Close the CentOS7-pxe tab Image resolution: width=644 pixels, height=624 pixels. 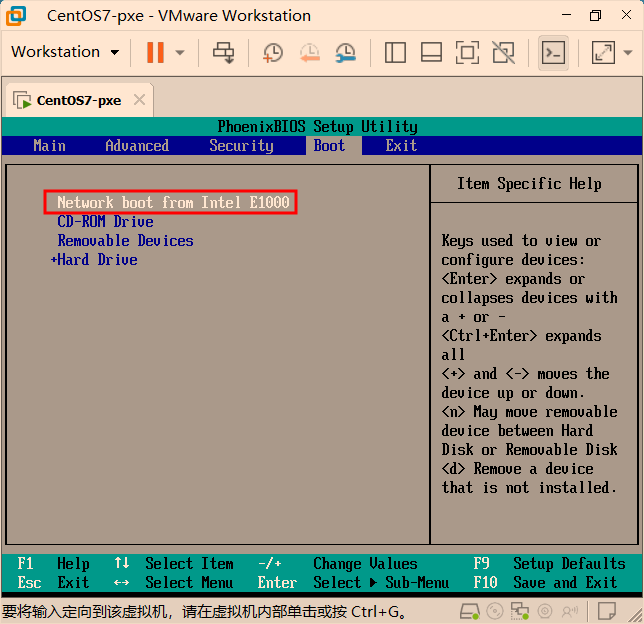(x=140, y=100)
